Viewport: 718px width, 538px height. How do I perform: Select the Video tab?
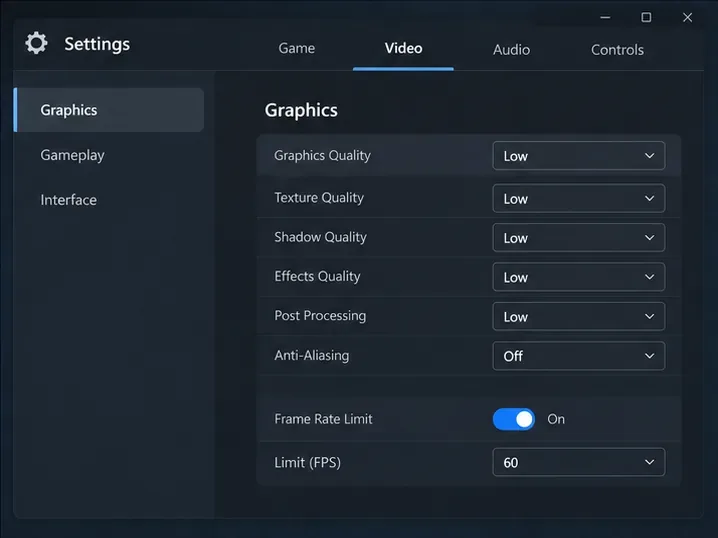403,49
